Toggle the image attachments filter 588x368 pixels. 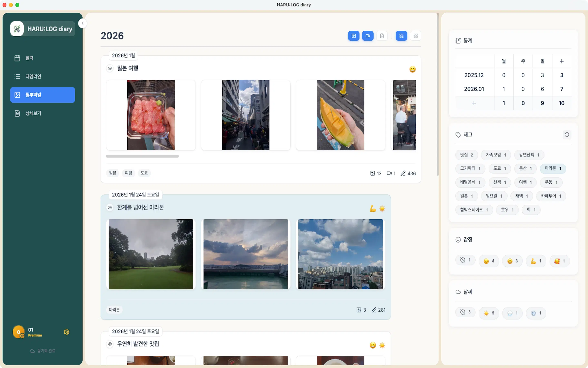click(x=354, y=36)
